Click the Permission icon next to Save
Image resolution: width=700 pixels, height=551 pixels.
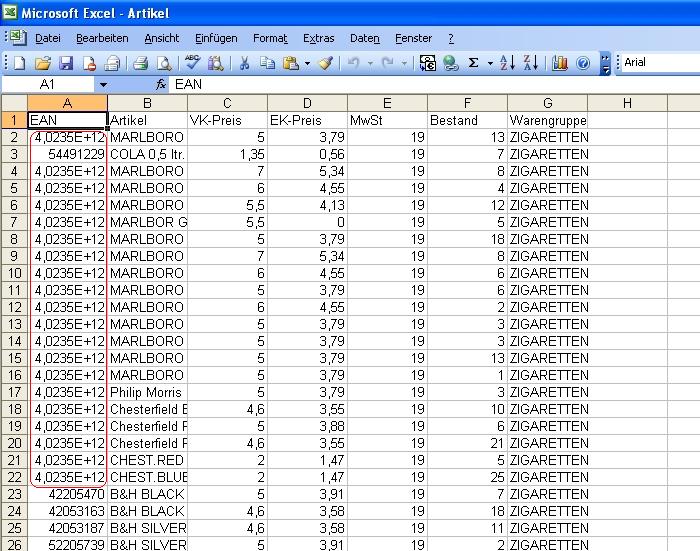(x=89, y=63)
